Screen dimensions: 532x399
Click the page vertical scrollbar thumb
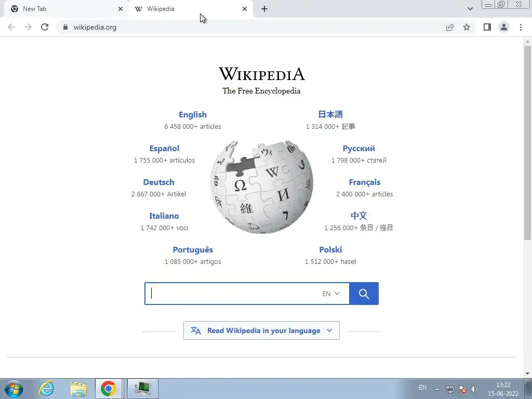click(x=527, y=142)
